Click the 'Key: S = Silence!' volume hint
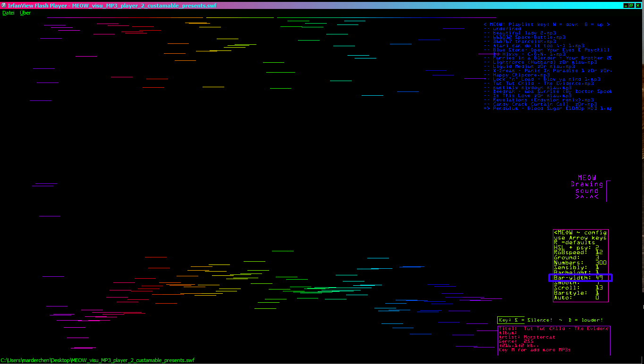The width and height of the screenshot is (644, 364). pos(525,320)
